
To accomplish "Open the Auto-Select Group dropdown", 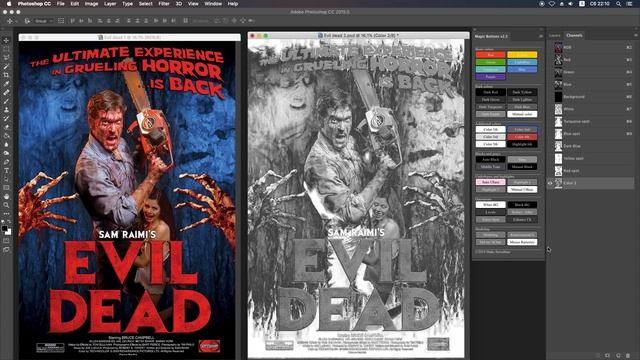I will pyautogui.click(x=43, y=21).
